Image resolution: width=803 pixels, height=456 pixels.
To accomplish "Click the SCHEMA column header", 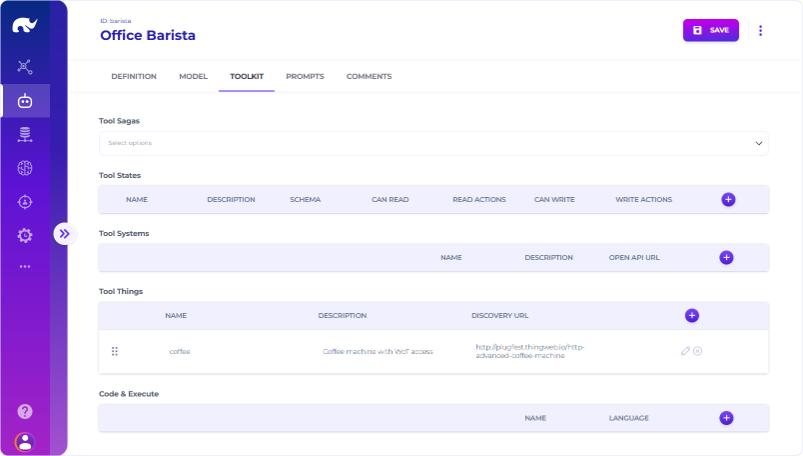I will click(x=305, y=199).
